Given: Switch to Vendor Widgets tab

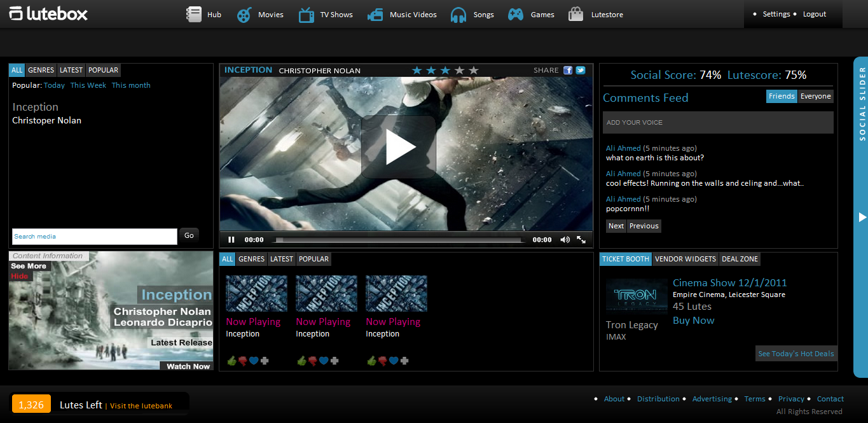Looking at the screenshot, I should (685, 259).
